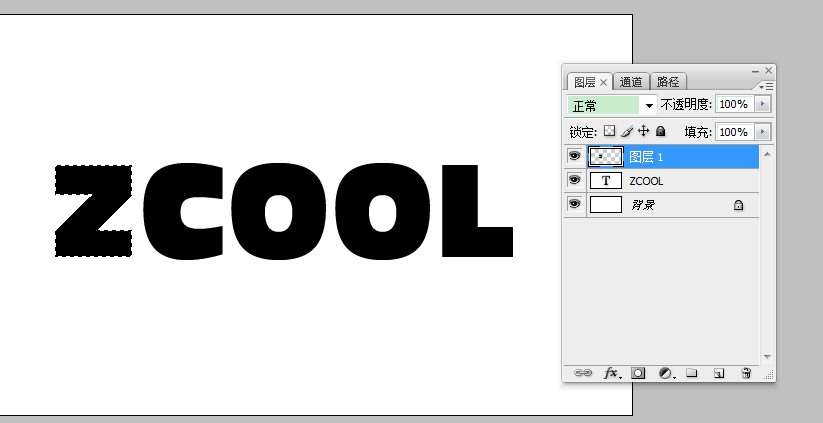The image size is (823, 423).
Task: Lock transparent pixels checkerboard icon
Action: click(x=609, y=131)
